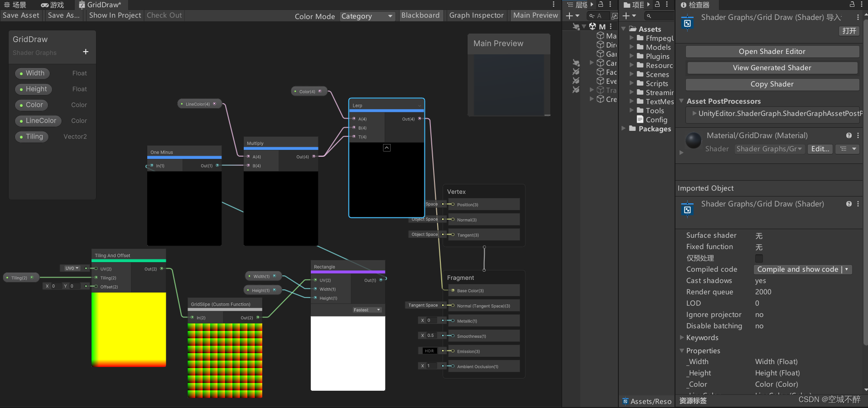Click the help icon on Material/GridDraw header
The width and height of the screenshot is (868, 408).
click(x=849, y=135)
